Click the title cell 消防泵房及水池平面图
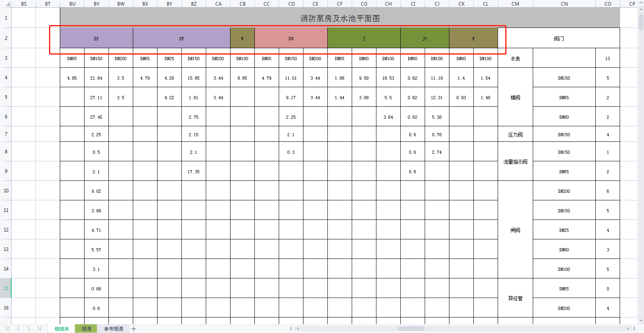644x333 pixels. pyautogui.click(x=340, y=18)
